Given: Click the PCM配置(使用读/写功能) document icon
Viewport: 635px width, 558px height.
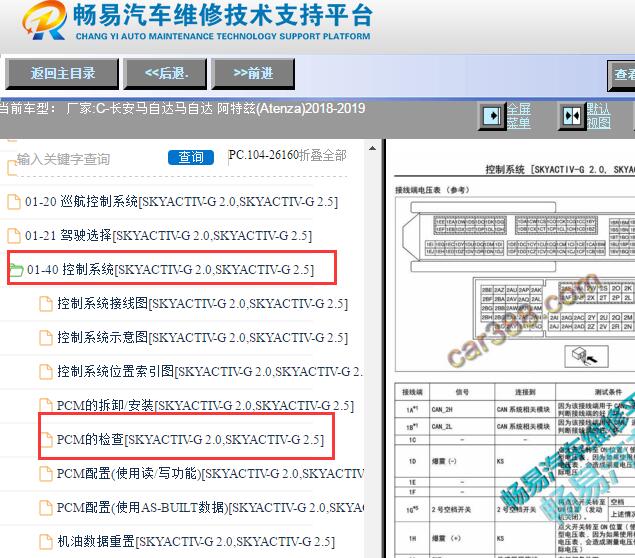Looking at the screenshot, I should [x=46, y=473].
